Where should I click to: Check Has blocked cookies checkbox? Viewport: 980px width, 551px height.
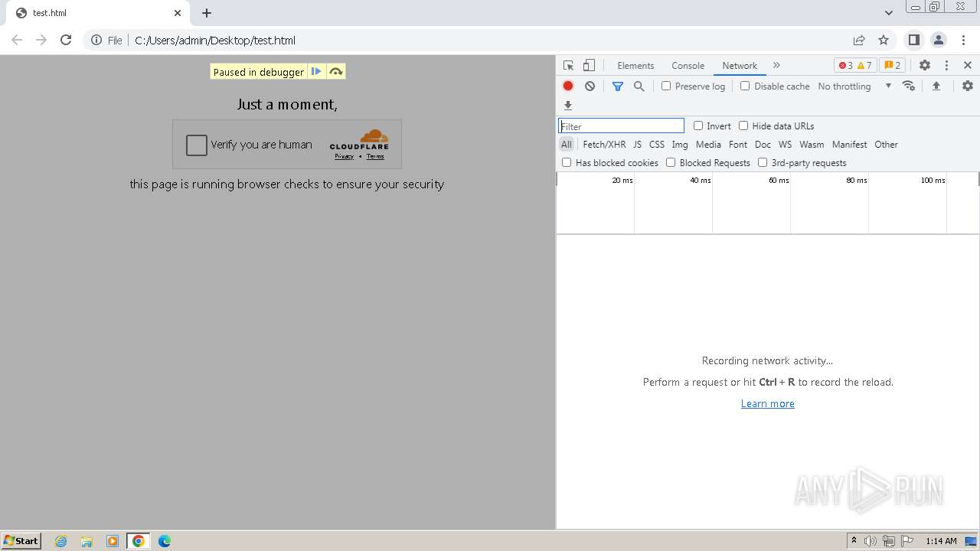point(567,162)
